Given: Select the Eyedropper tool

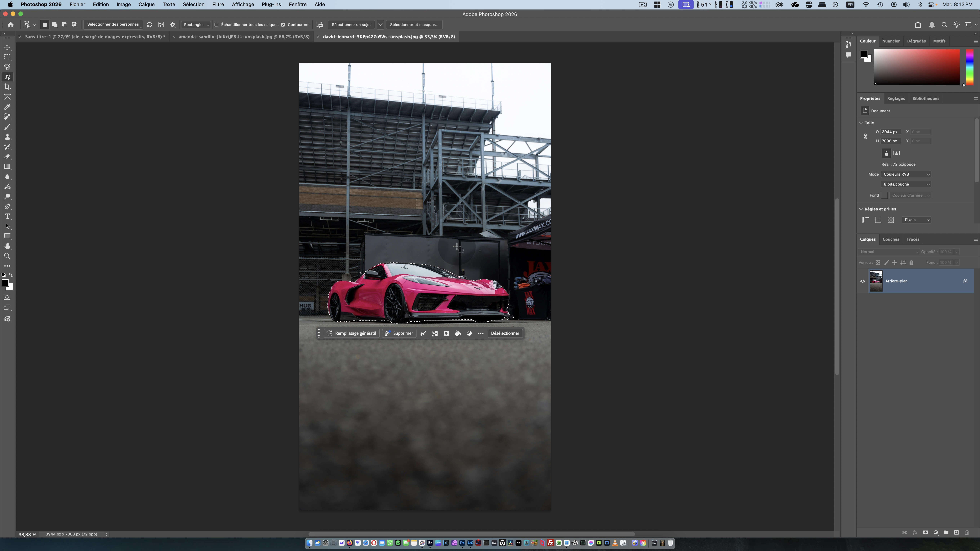Looking at the screenshot, I should point(7,107).
